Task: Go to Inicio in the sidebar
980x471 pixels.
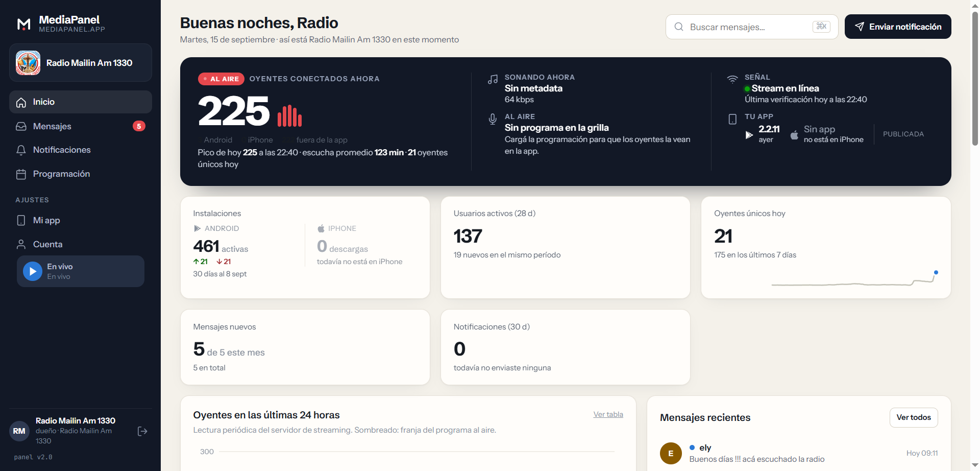Action: click(81, 102)
